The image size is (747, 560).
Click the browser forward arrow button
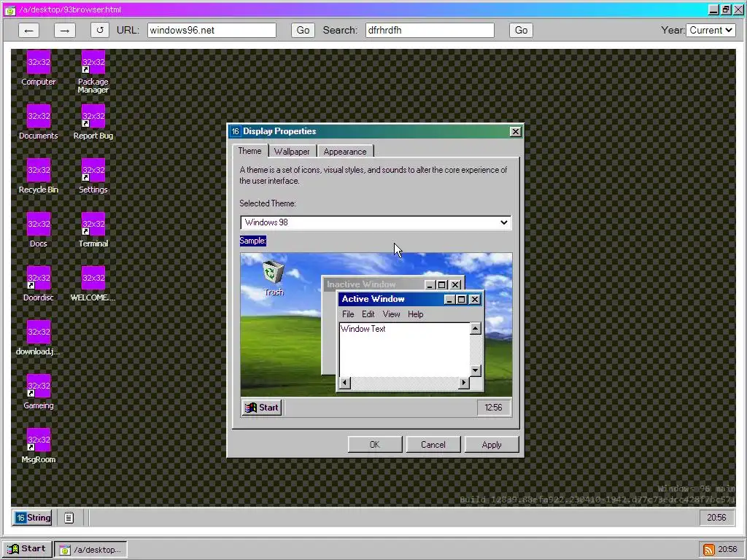point(65,31)
